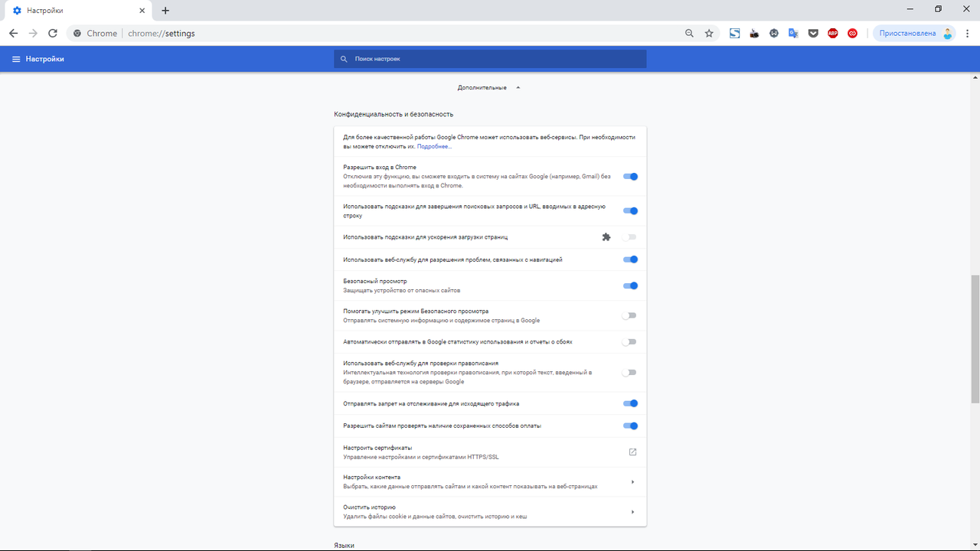
Task: Click the Подробнее link
Action: pos(434,146)
